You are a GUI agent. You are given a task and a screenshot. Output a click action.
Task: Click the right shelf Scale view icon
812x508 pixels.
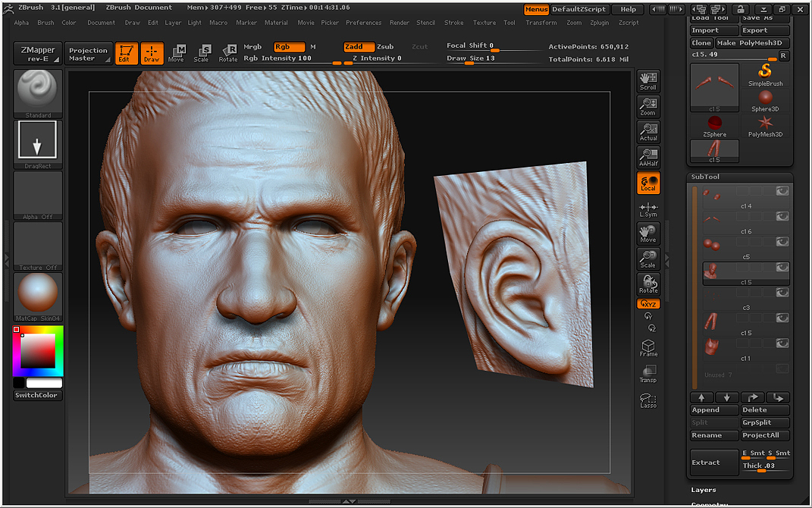[648, 259]
